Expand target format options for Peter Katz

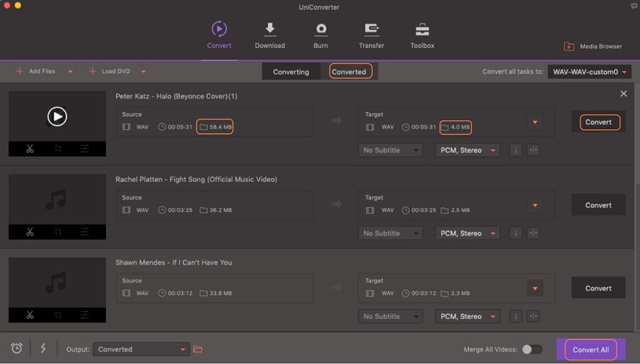[535, 123]
